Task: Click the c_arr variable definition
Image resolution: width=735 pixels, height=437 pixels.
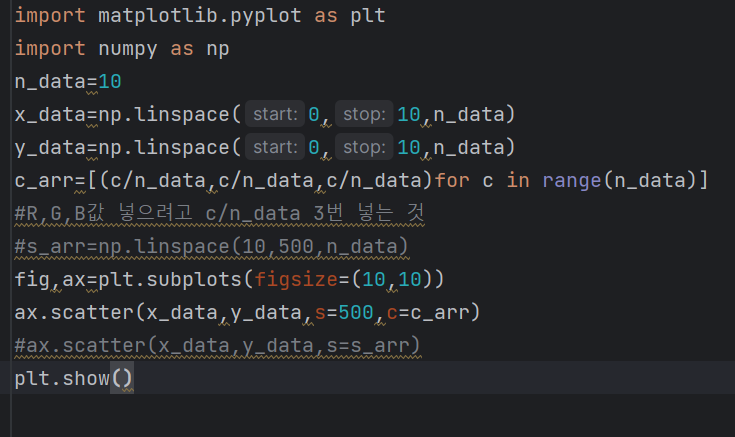Action: tap(44, 181)
